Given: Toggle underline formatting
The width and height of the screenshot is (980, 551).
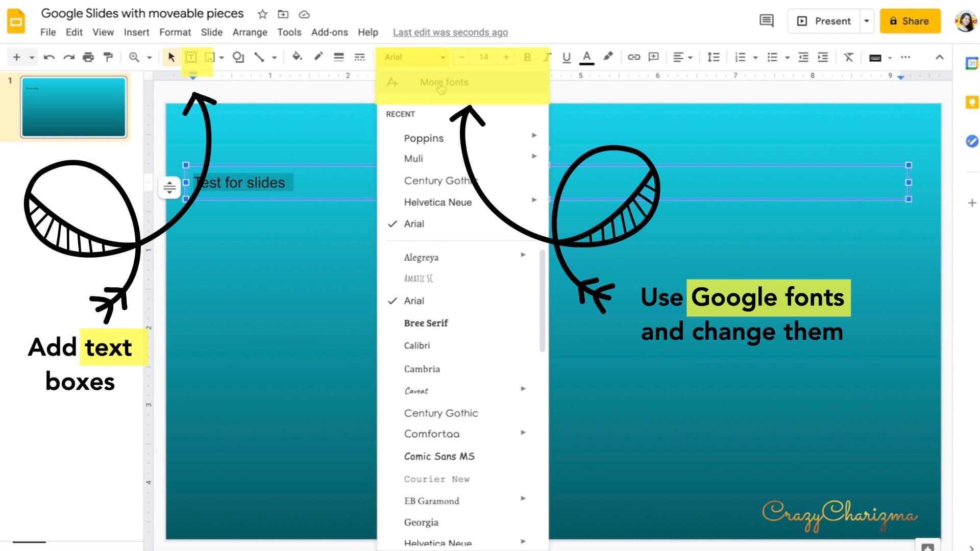Looking at the screenshot, I should 567,57.
